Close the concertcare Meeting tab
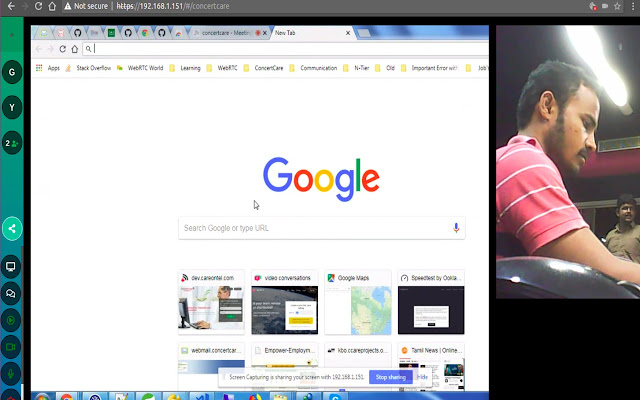This screenshot has width=640, height=400. (x=265, y=33)
